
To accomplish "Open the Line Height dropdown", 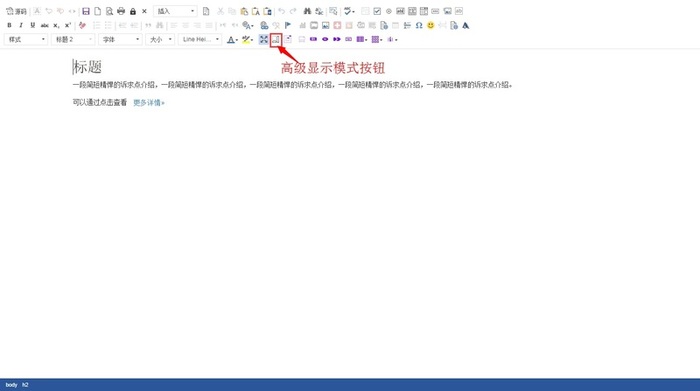I will click(x=200, y=39).
